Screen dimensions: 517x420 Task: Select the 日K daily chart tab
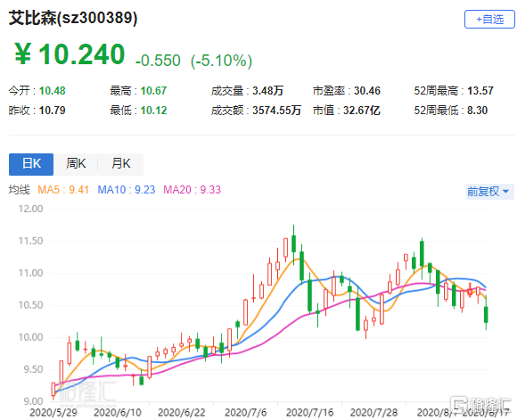[x=31, y=164]
